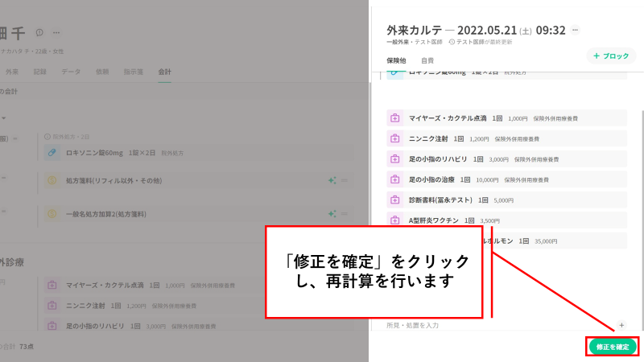Switch to the データ tab
Viewport: 644px width, 362px height.
click(x=71, y=72)
